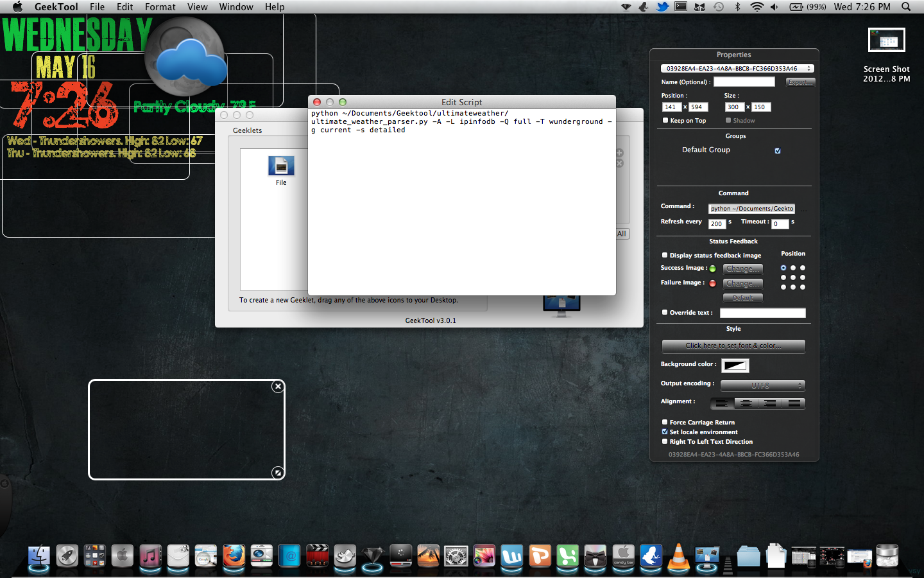
Task: Click the Refresh every field
Action: coord(717,223)
